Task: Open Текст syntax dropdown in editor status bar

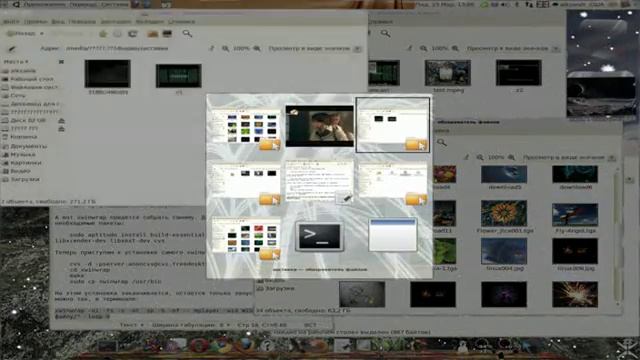Action: [x=132, y=325]
